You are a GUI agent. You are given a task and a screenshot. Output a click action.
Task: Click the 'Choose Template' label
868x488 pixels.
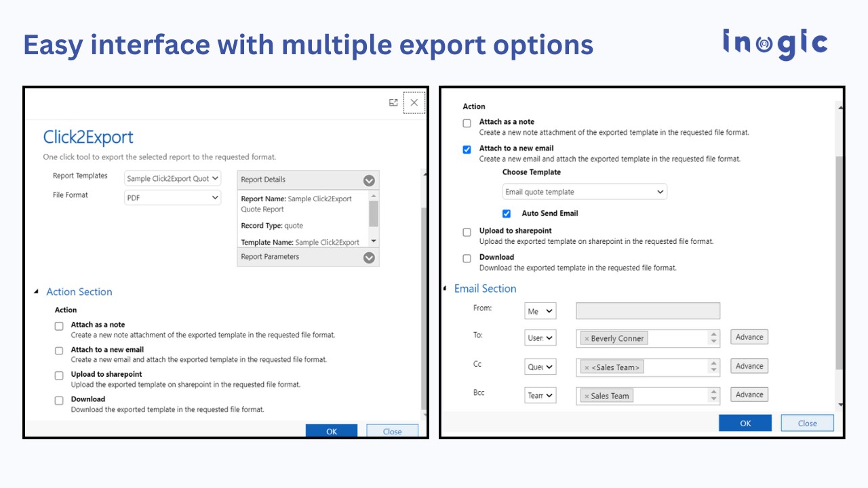click(x=532, y=172)
